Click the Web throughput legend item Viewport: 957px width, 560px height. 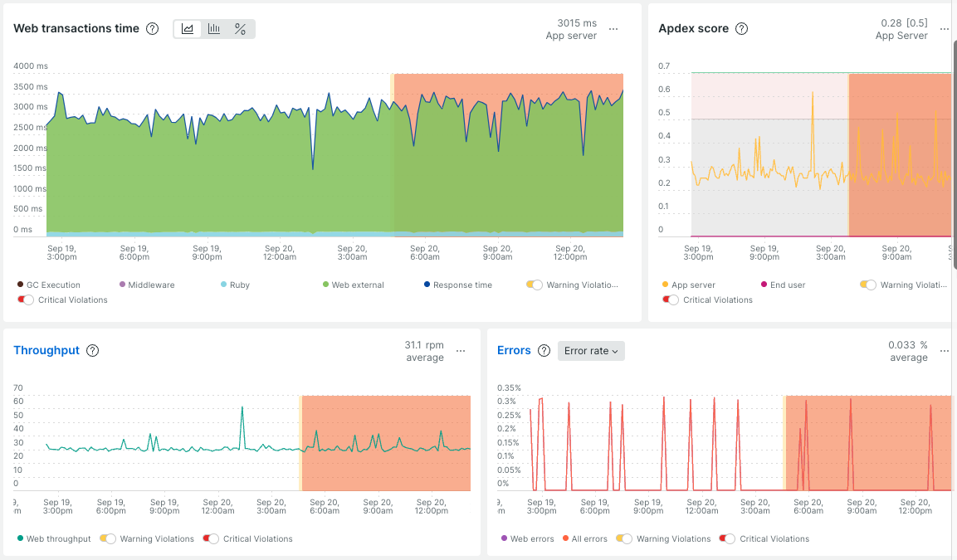click(x=54, y=538)
